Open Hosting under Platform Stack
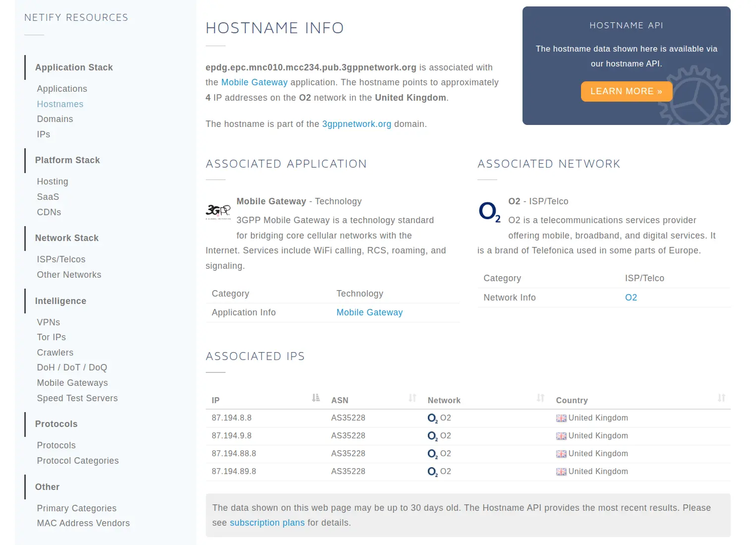This screenshot has width=756, height=545. point(53,182)
